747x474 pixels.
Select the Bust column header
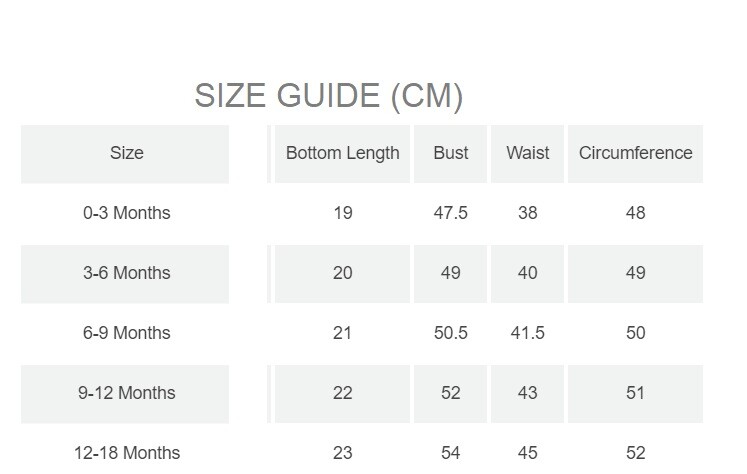coord(451,153)
